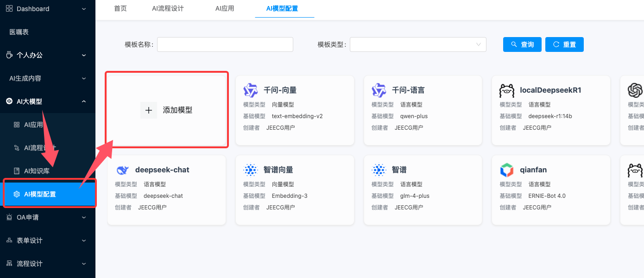Image resolution: width=644 pixels, height=278 pixels.
Task: Click the 千问-语言 model logo
Action: 379,90
